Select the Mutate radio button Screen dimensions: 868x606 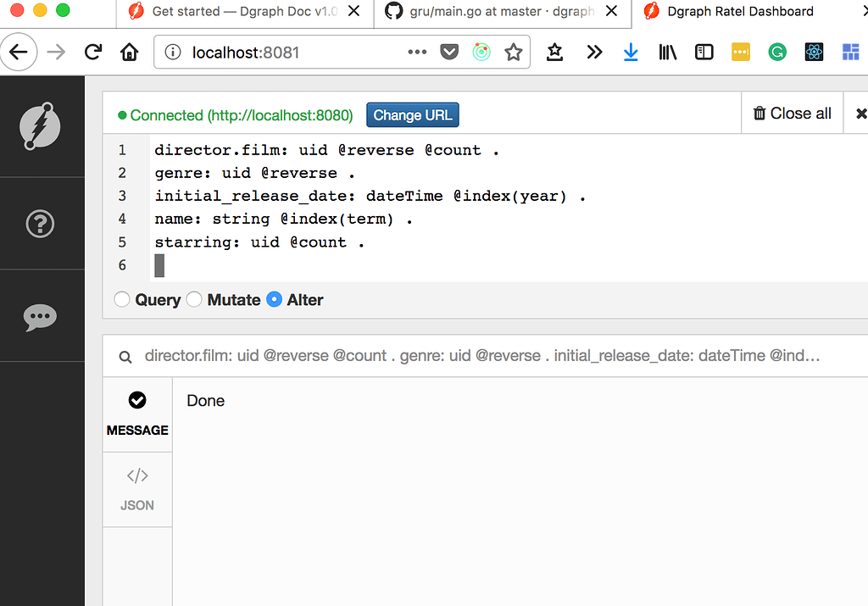194,299
